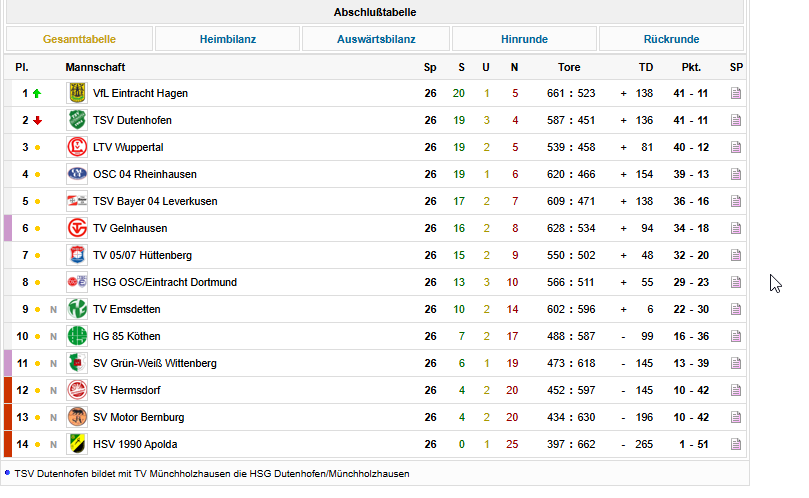Viewport: 809px width, 498px height.
Task: Open the Rückrunde tab
Action: [x=671, y=39]
